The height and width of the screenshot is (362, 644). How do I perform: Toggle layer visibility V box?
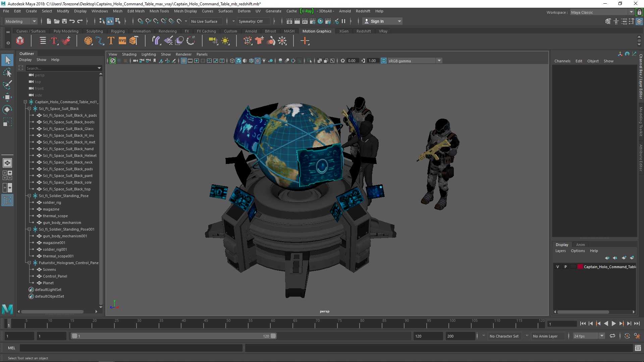(x=558, y=267)
